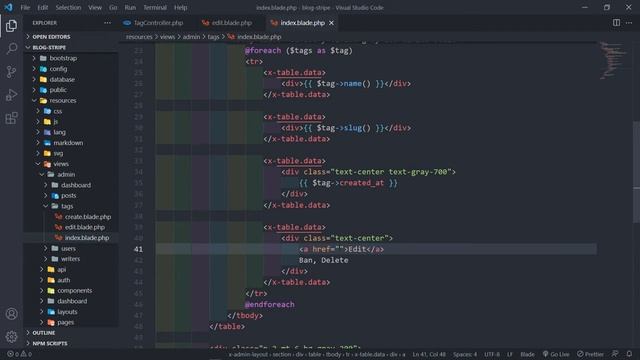Open the Edit menu

(x=42, y=7)
